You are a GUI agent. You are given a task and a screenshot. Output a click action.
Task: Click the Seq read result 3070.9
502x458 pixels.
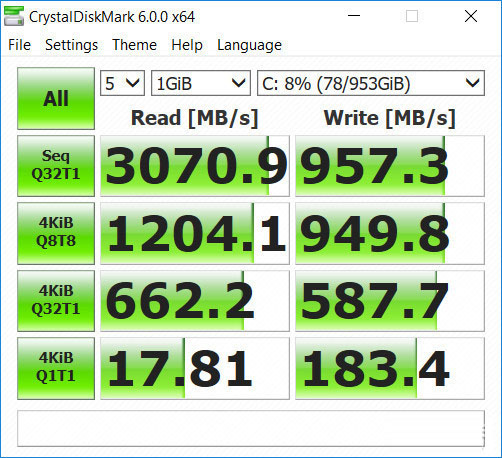point(195,166)
